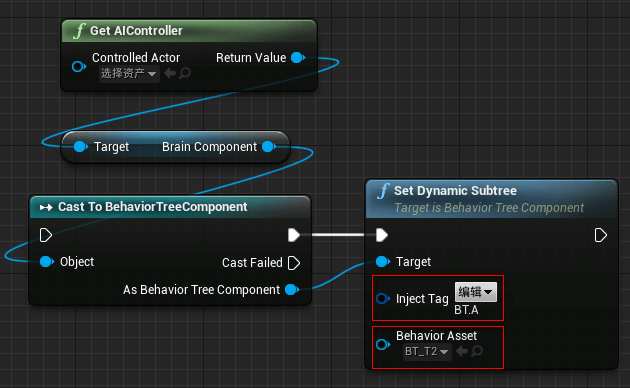
Task: Open the Controlled Actor asset picker dropdown
Action: (129, 74)
